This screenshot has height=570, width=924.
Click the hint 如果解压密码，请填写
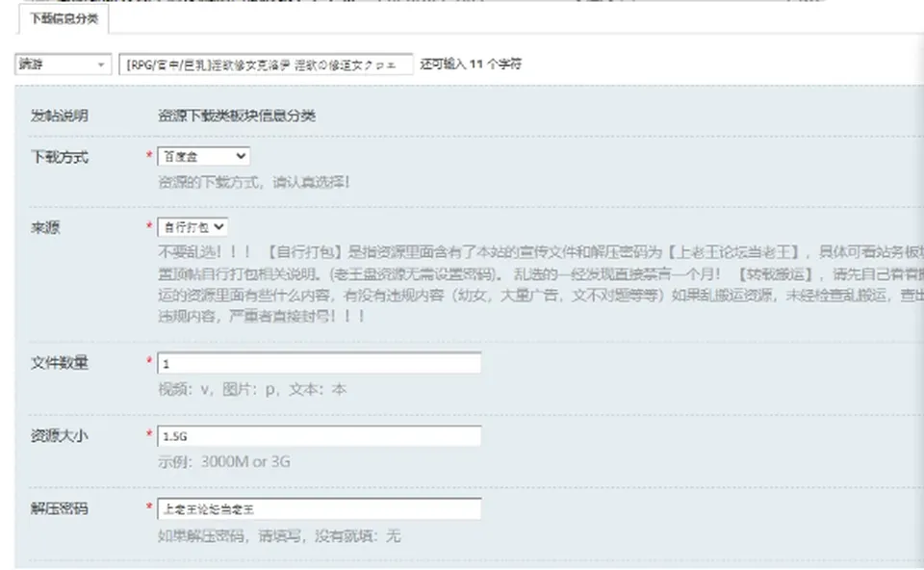tap(279, 535)
